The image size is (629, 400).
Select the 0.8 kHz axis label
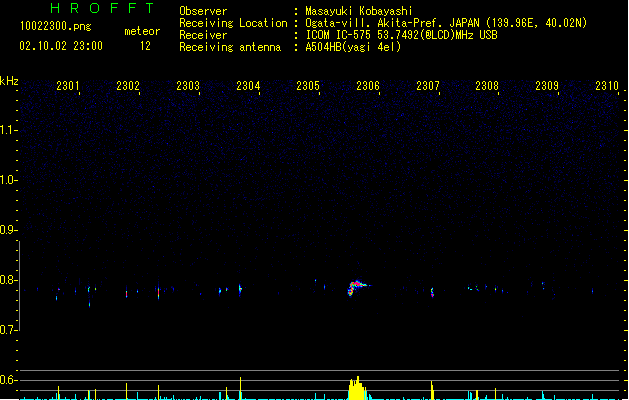[8, 280]
